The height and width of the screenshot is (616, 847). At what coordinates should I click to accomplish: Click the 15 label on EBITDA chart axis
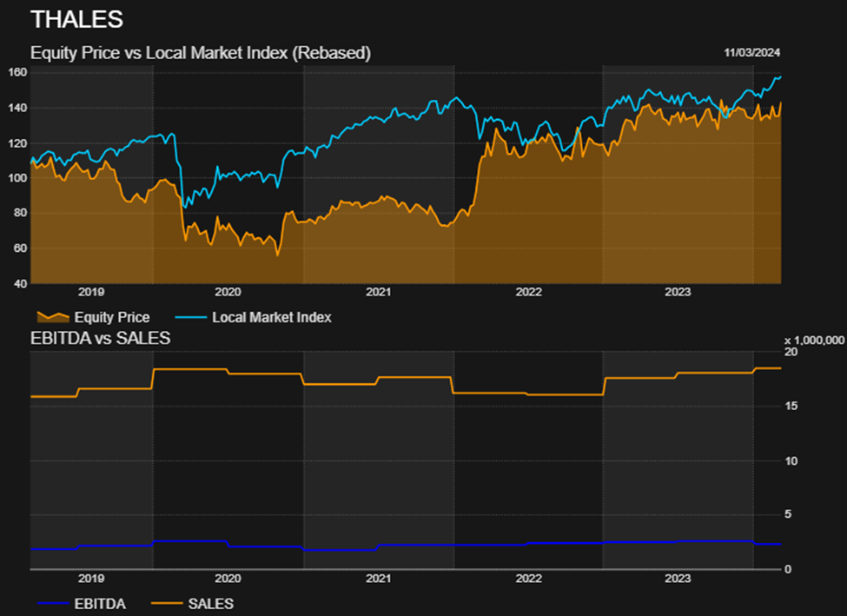pos(791,406)
